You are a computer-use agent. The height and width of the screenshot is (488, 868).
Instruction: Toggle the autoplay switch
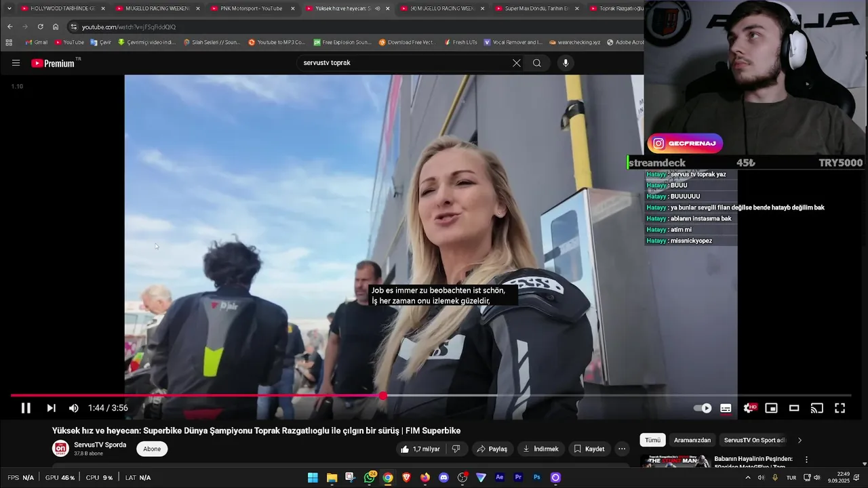click(x=703, y=408)
